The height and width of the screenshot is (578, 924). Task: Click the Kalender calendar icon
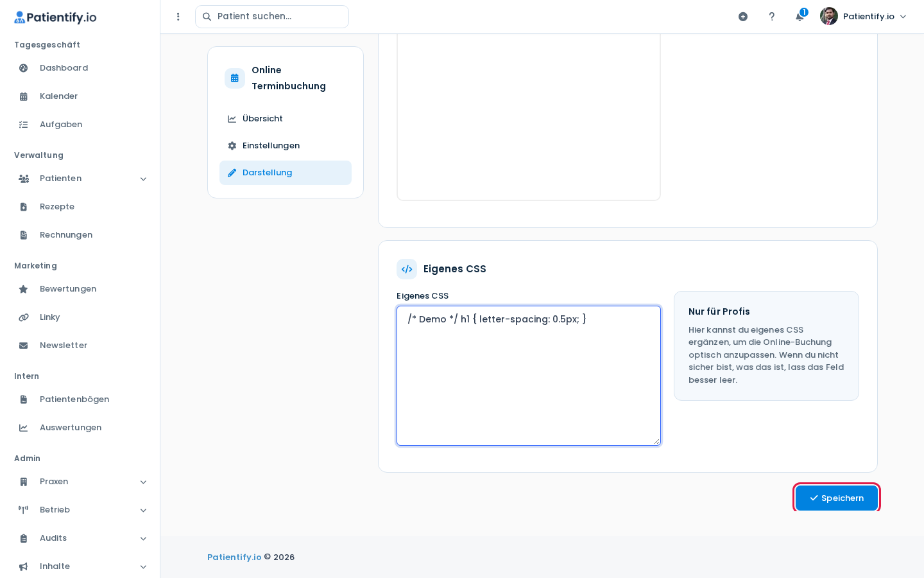[24, 96]
